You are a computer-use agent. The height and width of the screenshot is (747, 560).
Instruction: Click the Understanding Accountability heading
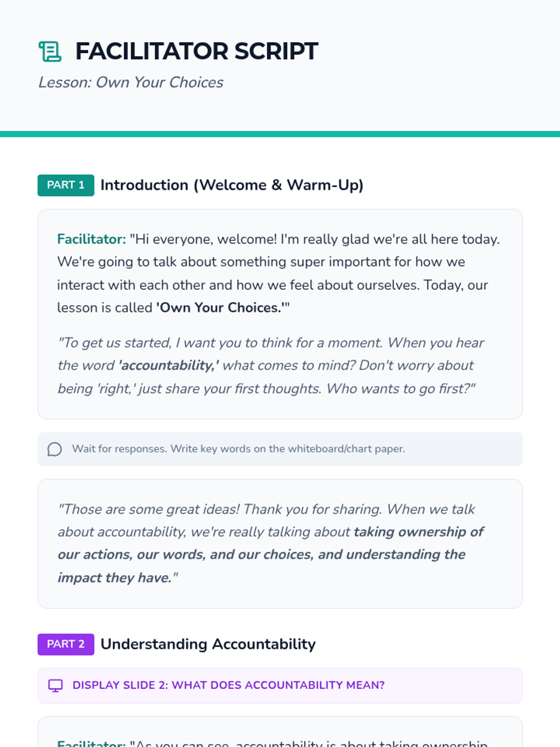coord(208,644)
